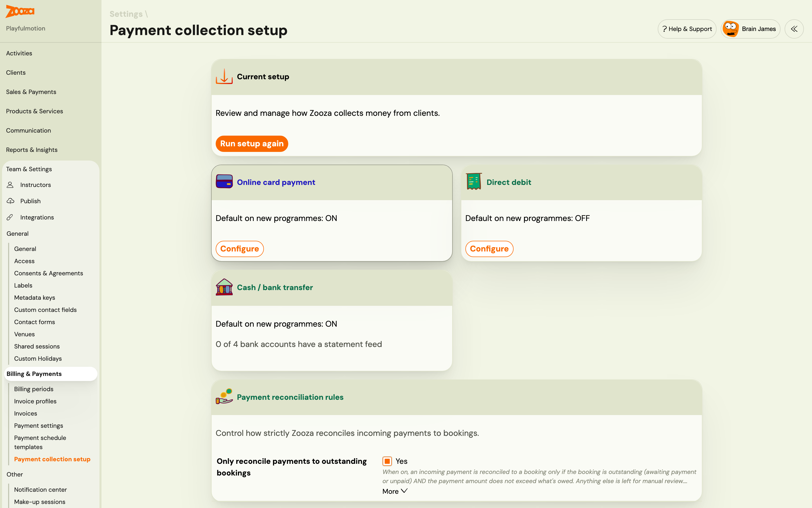Open Communication section
The height and width of the screenshot is (508, 812).
pyautogui.click(x=28, y=130)
